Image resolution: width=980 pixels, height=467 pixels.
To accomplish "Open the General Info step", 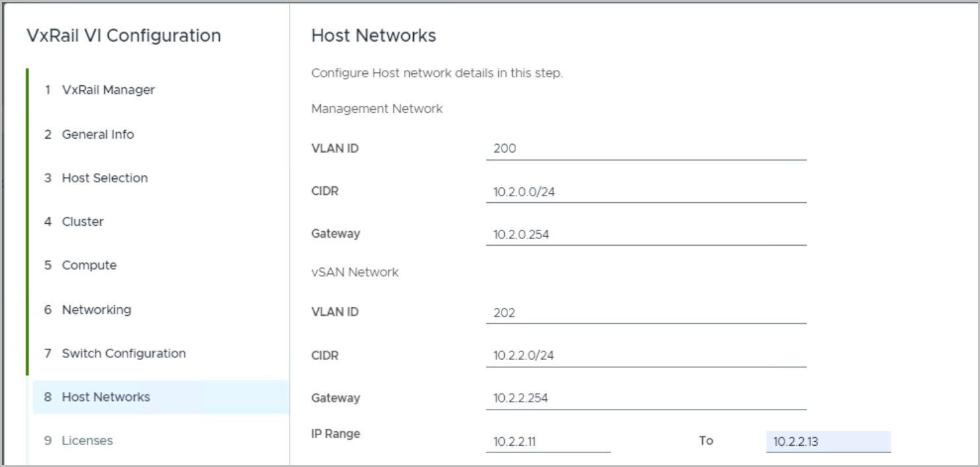I will (x=98, y=134).
